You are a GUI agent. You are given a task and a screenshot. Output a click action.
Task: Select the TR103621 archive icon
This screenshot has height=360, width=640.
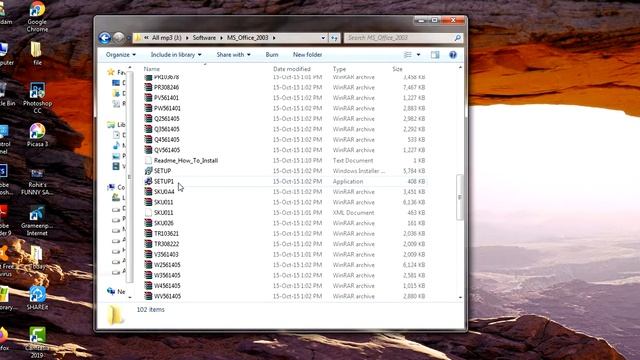pyautogui.click(x=148, y=233)
